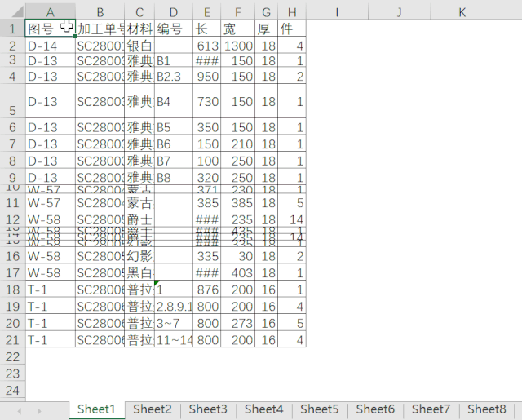Select row 5 header
Viewport: 522px width, 420px height.
click(x=13, y=101)
